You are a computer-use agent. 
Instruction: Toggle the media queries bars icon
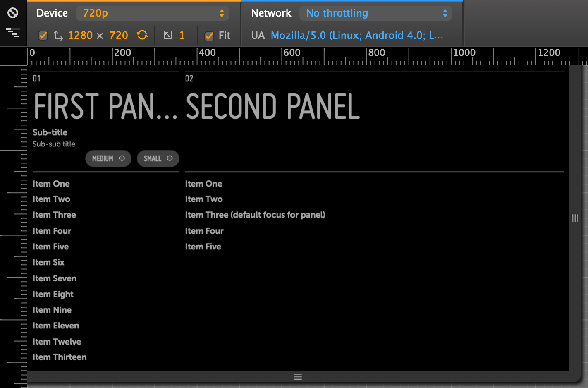coord(13,33)
